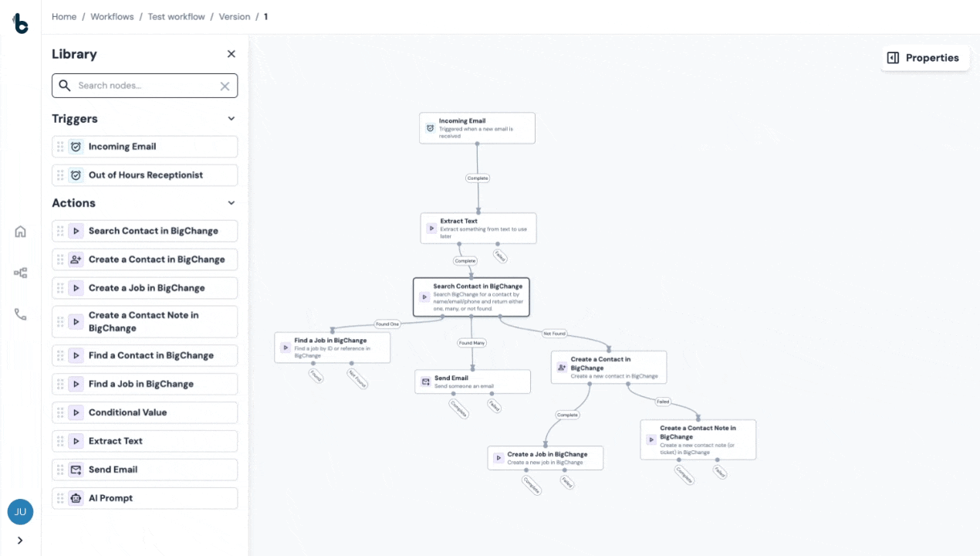Expand the sidebar with bottom chevron
Viewport: 980px width, 556px height.
pyautogui.click(x=20, y=541)
